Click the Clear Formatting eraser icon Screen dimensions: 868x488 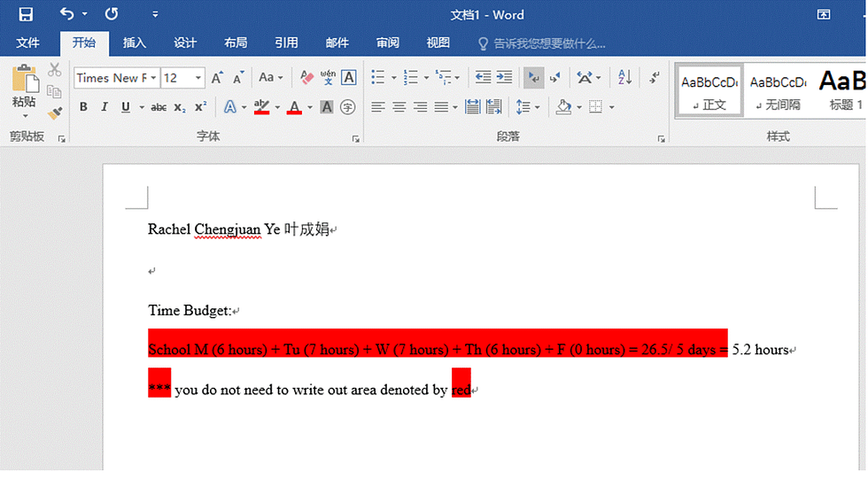pos(306,78)
